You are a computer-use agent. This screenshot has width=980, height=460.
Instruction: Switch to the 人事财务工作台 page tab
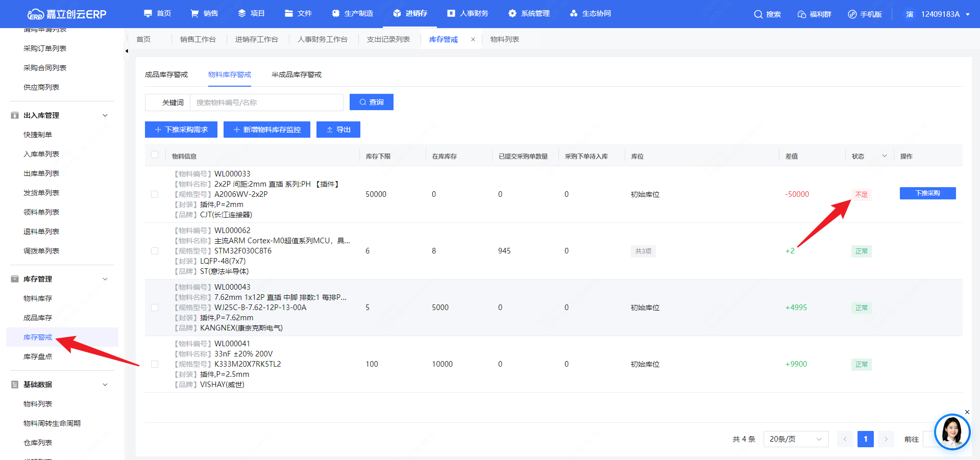(322, 39)
